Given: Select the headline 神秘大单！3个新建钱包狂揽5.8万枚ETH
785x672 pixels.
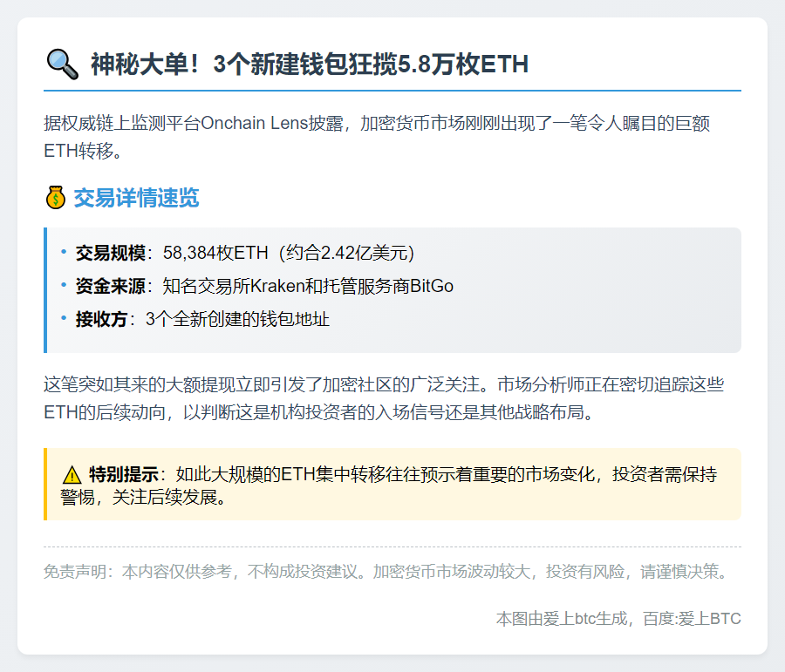Looking at the screenshot, I should point(309,64).
